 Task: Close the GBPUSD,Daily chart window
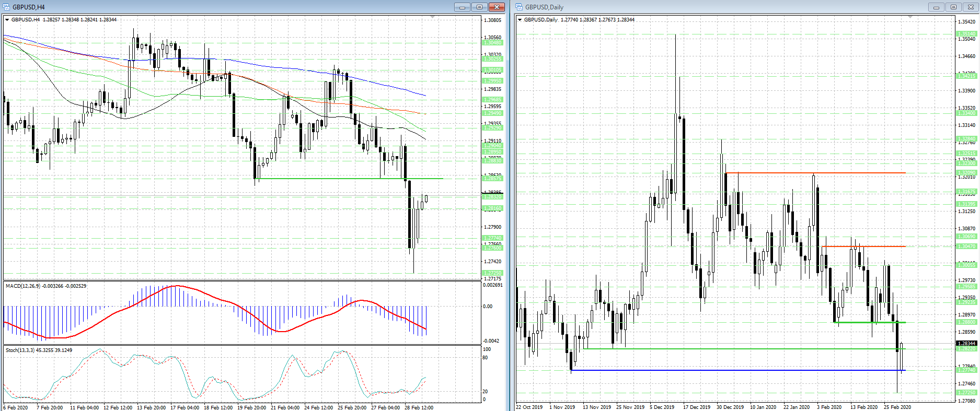pyautogui.click(x=971, y=7)
